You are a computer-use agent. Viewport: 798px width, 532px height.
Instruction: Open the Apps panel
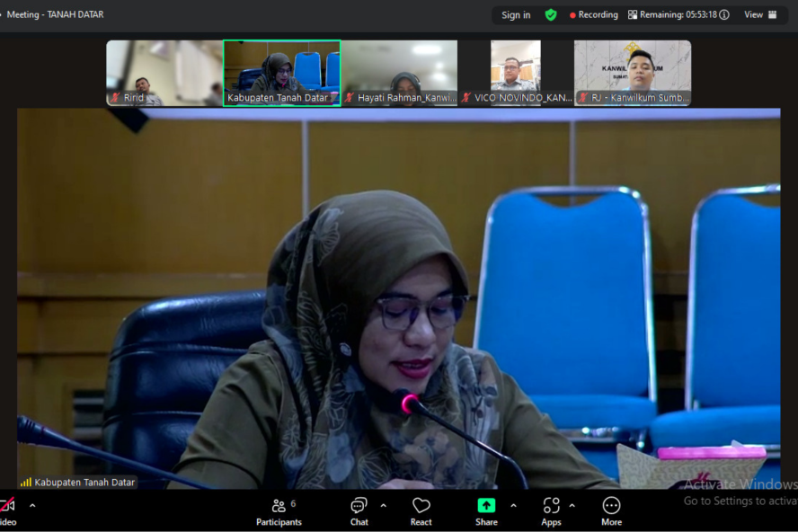click(x=551, y=511)
